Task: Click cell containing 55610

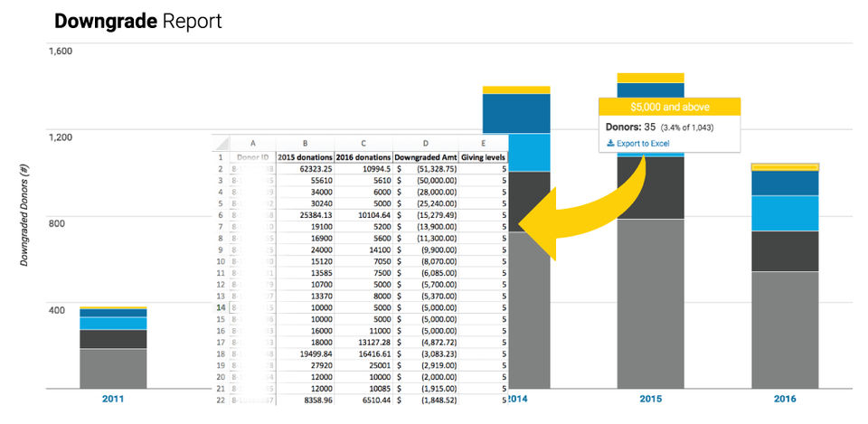Action: point(305,181)
